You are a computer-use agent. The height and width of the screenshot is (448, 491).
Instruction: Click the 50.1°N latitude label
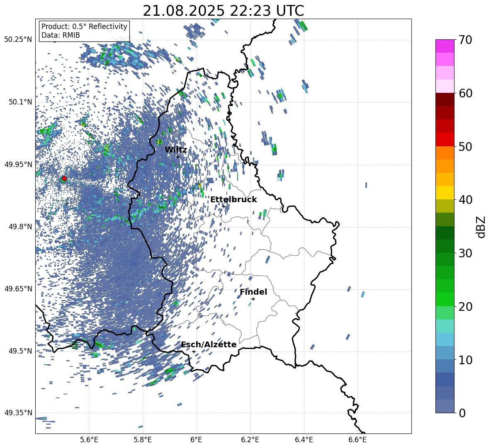point(20,102)
